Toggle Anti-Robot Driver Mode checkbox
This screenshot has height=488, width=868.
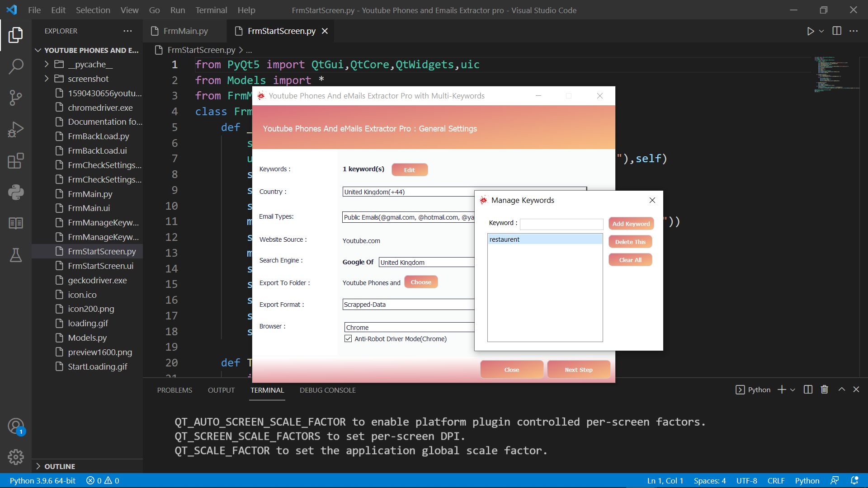[348, 338]
